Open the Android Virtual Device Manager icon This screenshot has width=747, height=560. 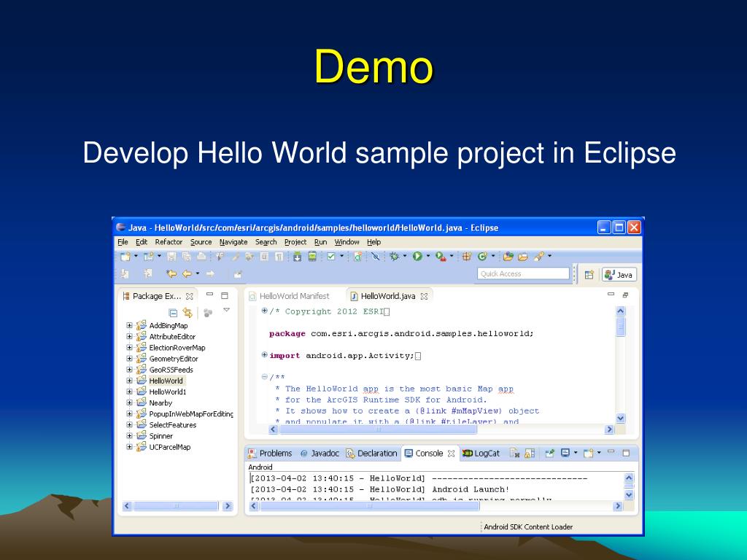pos(312,257)
